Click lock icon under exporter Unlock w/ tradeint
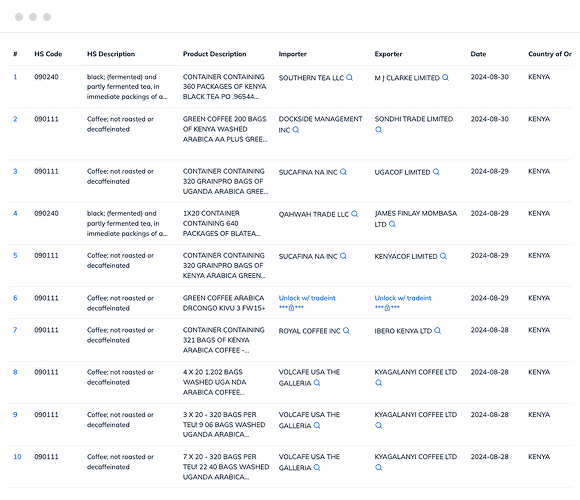The height and width of the screenshot is (500, 580). coord(387,308)
